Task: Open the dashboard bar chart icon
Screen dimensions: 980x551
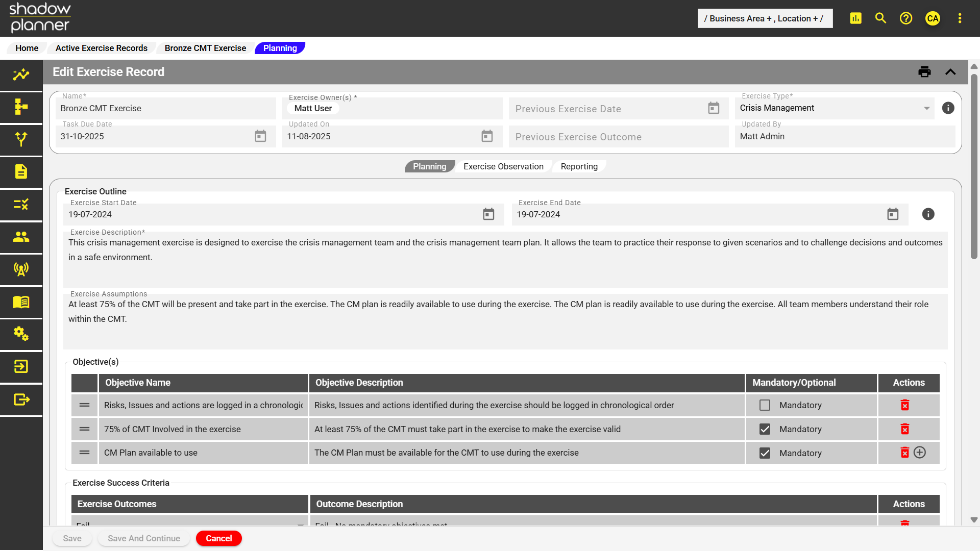Action: tap(855, 18)
